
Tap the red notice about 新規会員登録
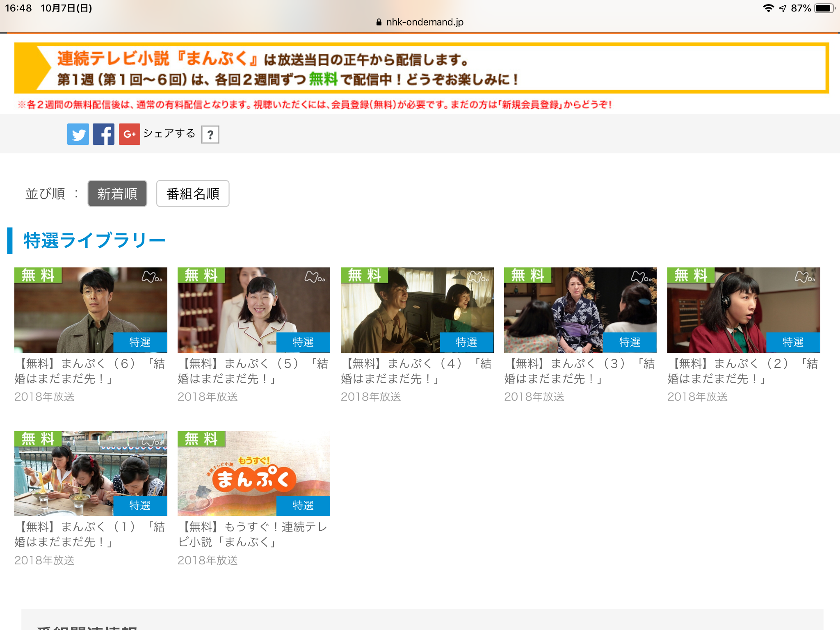315,105
